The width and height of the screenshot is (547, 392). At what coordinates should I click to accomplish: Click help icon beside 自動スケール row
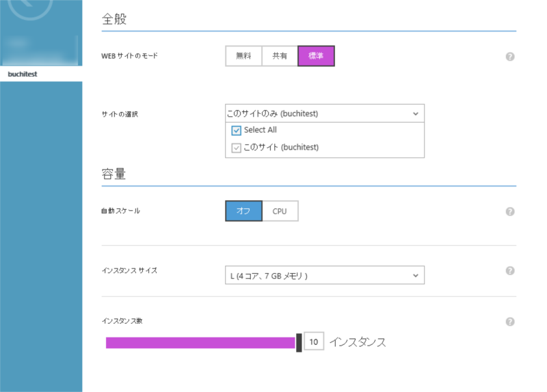[510, 212]
